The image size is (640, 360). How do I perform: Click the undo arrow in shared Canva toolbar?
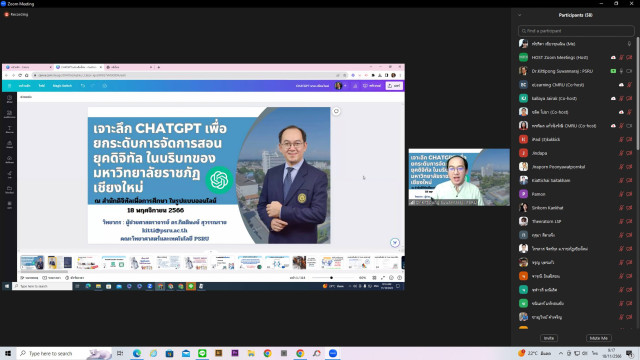tap(83, 86)
